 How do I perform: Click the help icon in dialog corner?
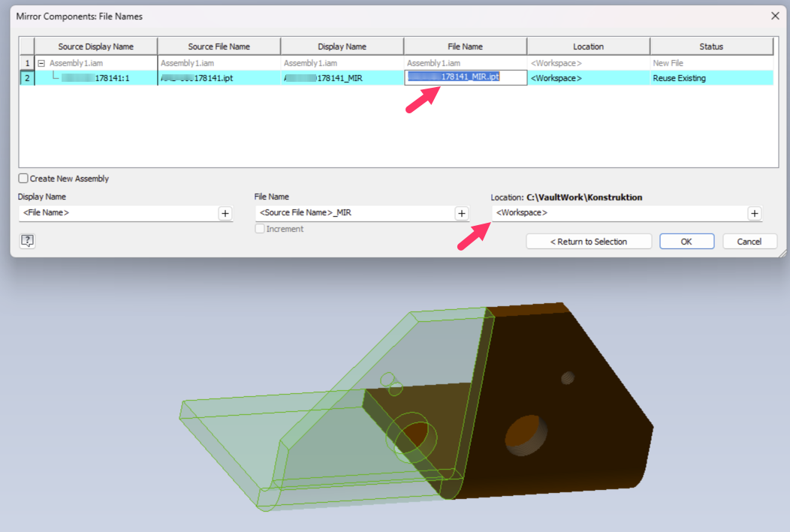tap(27, 241)
